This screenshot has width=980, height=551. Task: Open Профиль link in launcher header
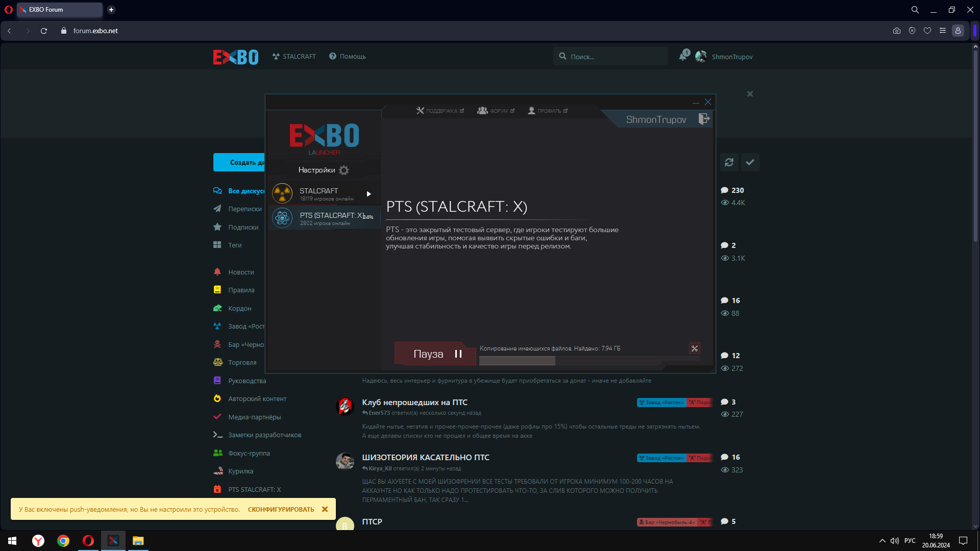[548, 111]
